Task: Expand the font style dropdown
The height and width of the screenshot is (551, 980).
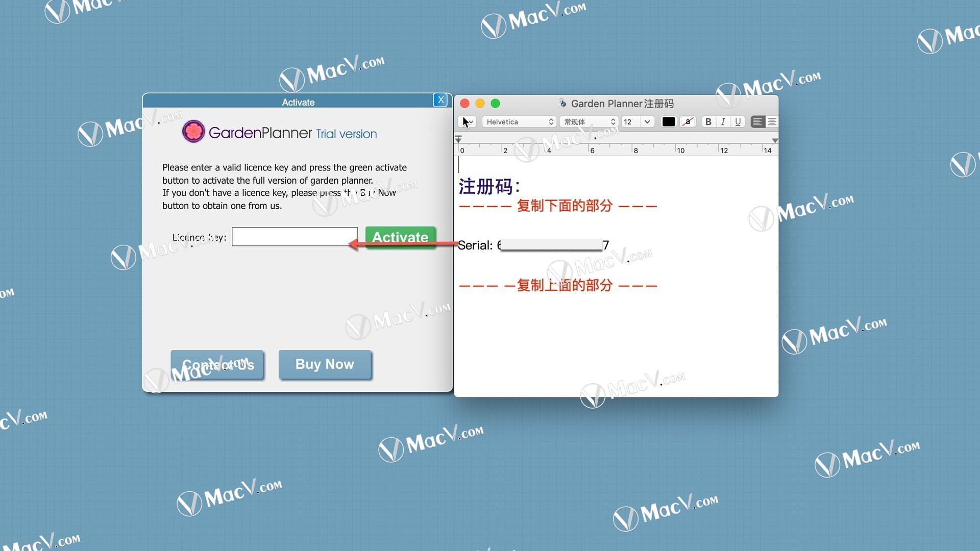Action: [587, 121]
